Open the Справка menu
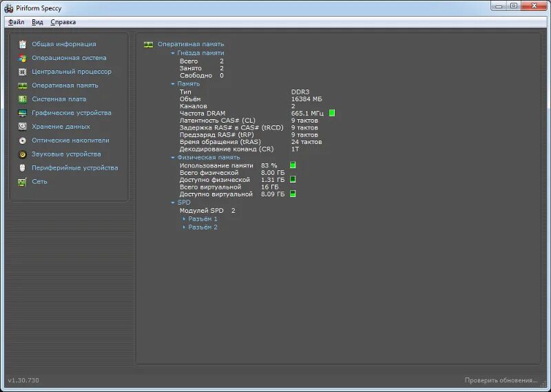The image size is (551, 392). (63, 22)
